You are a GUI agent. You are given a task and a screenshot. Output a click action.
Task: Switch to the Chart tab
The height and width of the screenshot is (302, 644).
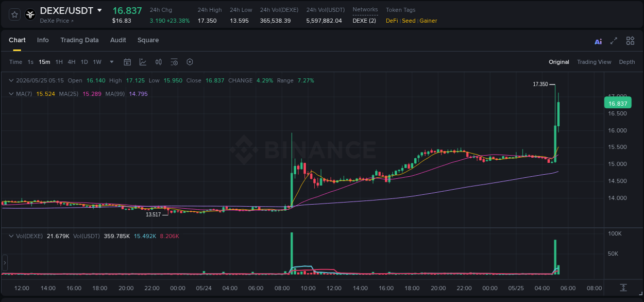coord(17,40)
